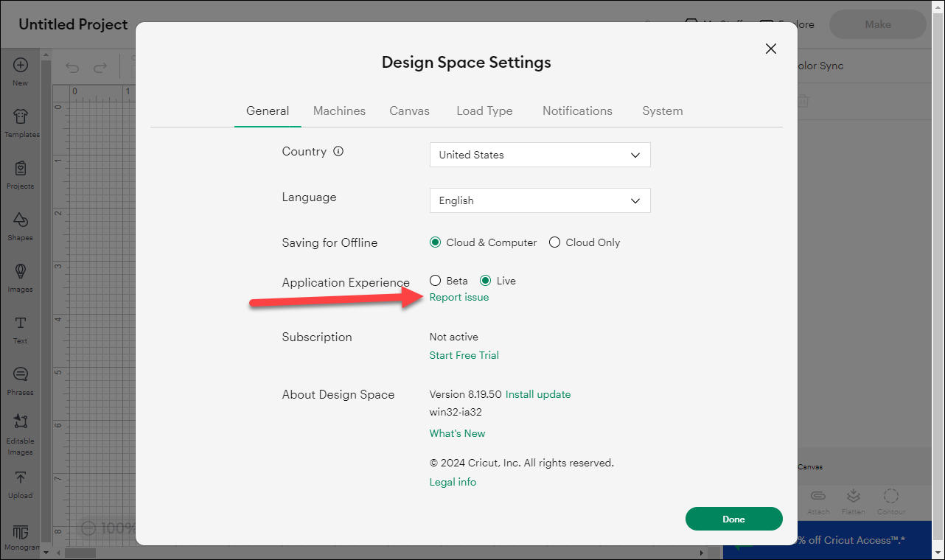Image resolution: width=945 pixels, height=560 pixels.
Task: Open the Language dropdown
Action: tap(540, 200)
